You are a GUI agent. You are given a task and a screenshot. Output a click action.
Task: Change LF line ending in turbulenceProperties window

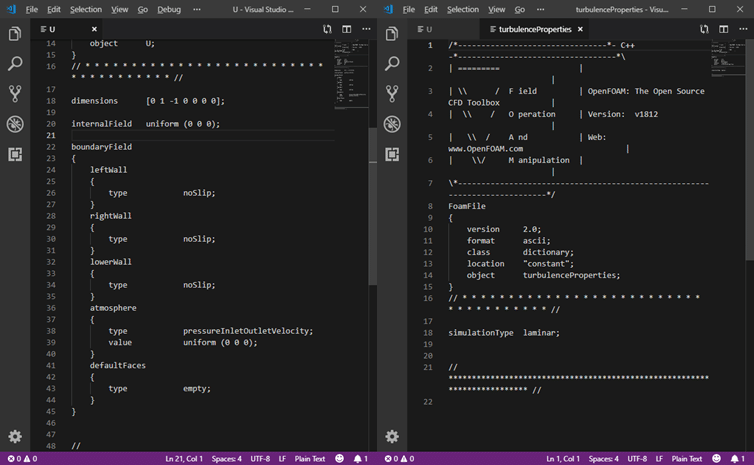(659, 459)
